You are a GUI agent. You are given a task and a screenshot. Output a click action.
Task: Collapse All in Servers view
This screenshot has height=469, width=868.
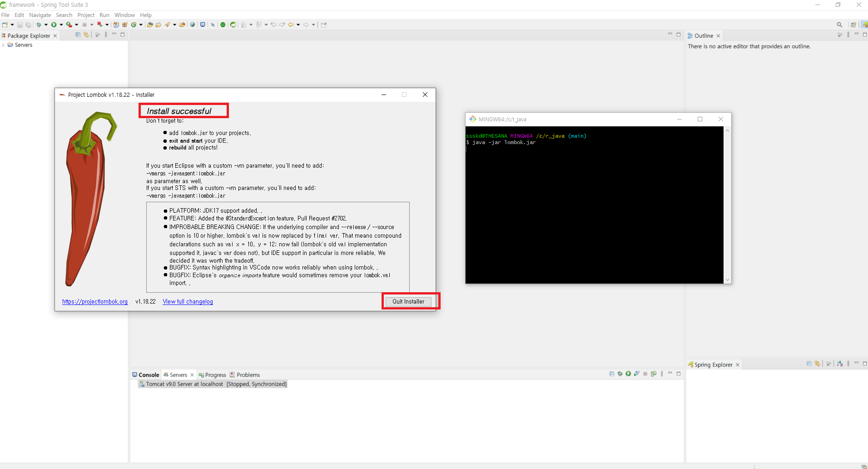click(612, 374)
